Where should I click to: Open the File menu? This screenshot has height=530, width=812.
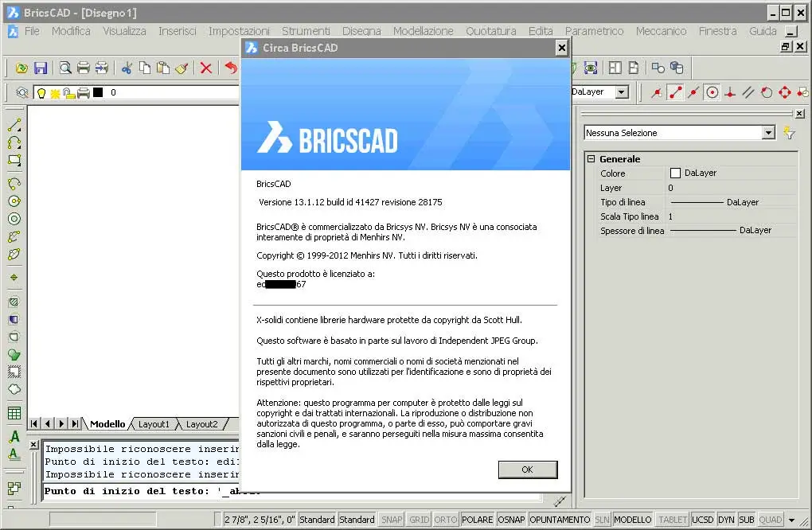[x=32, y=31]
